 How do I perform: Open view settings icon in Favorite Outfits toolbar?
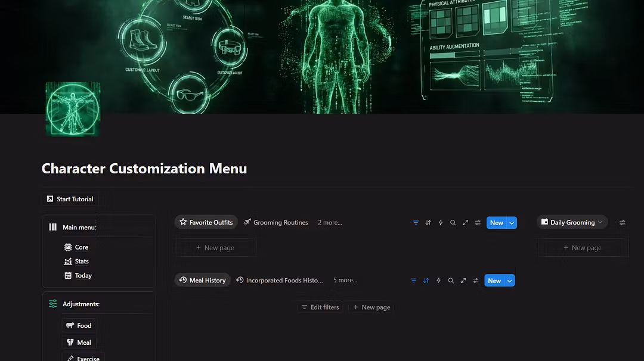pyautogui.click(x=477, y=222)
